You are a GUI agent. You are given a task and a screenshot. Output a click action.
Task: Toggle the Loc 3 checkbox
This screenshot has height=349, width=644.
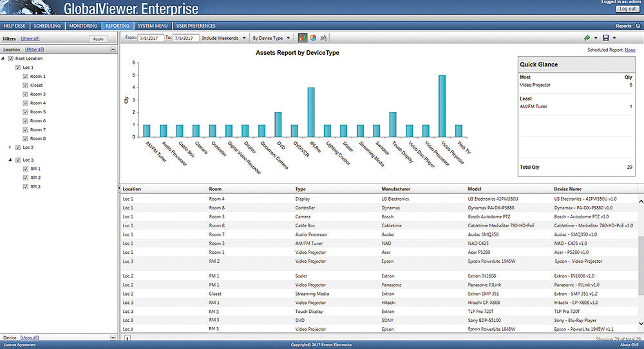point(18,160)
